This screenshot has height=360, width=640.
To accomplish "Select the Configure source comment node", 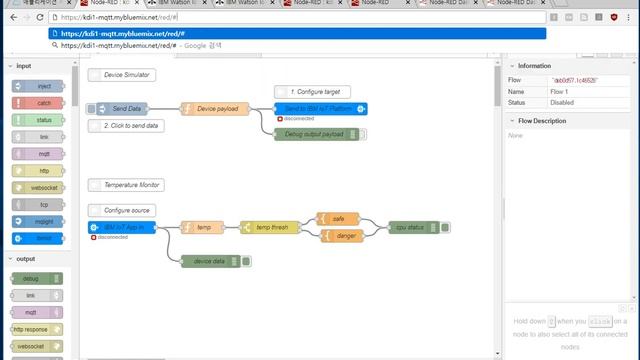I will 122,211.
